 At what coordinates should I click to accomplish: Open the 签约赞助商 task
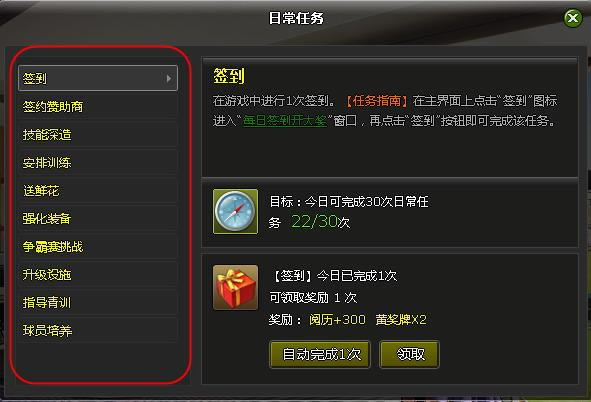coord(98,107)
